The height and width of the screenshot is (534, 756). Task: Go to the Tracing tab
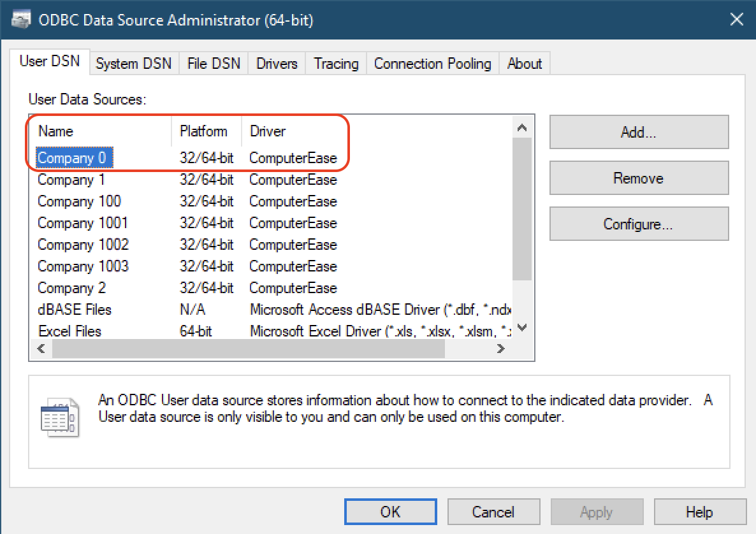point(336,64)
